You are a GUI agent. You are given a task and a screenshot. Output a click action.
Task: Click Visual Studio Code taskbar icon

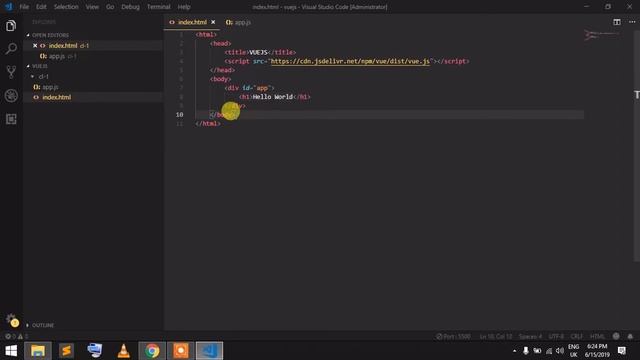point(209,351)
